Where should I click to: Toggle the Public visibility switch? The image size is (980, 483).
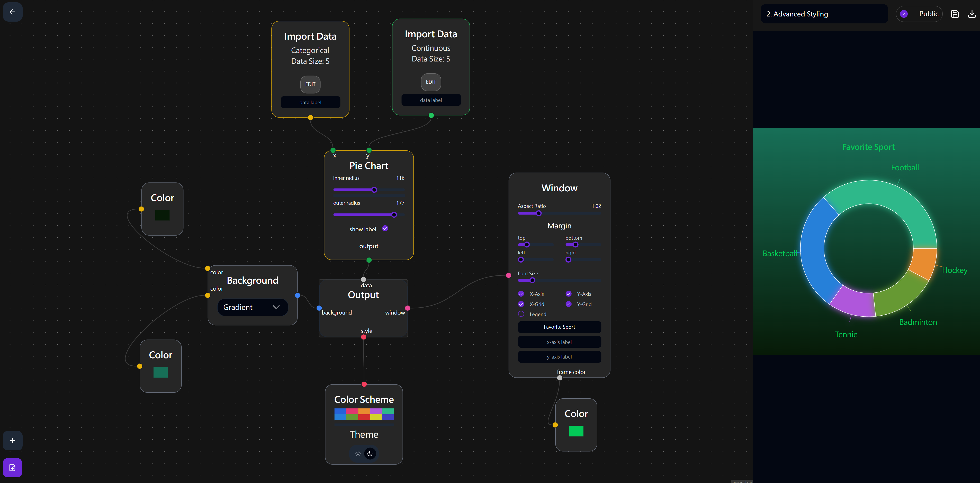(x=904, y=14)
